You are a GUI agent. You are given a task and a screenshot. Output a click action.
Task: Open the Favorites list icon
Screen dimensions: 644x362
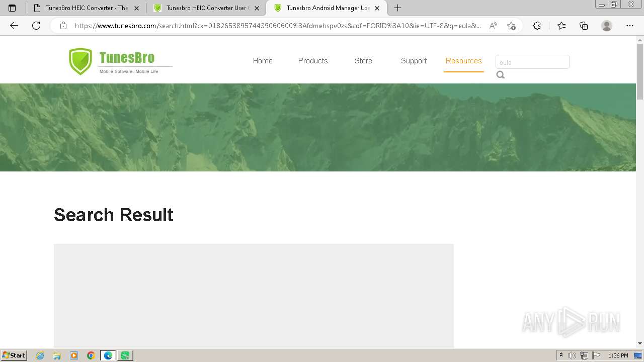click(561, 26)
